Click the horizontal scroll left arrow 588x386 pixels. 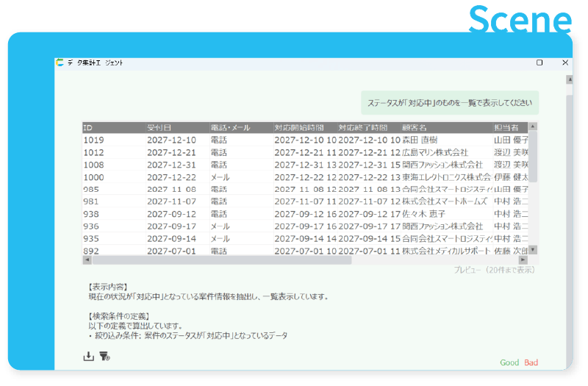(x=86, y=260)
